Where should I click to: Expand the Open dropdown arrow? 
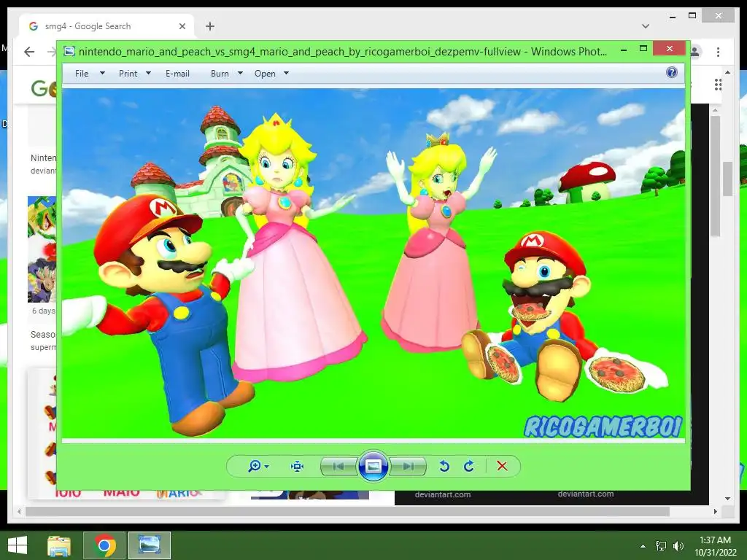pos(286,74)
